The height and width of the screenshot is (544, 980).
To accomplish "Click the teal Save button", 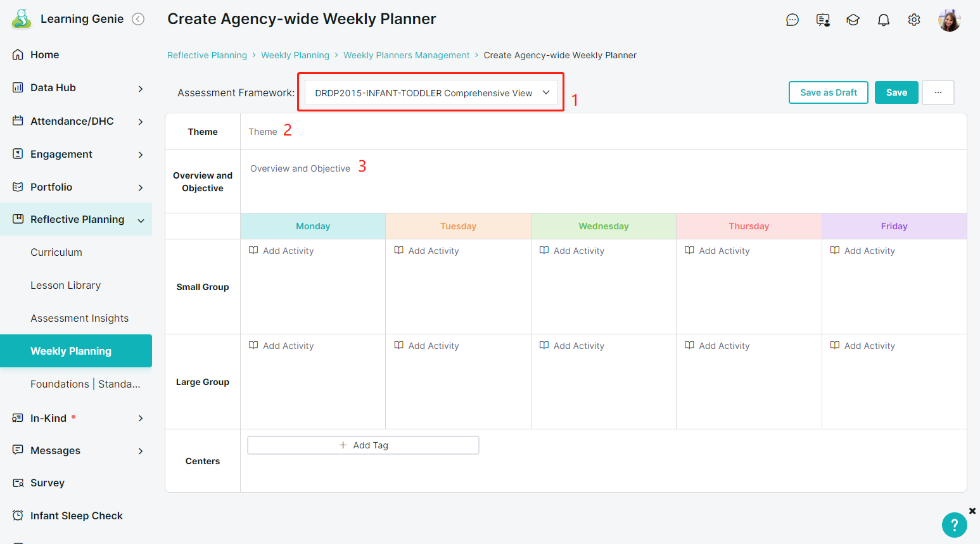I will click(x=896, y=92).
